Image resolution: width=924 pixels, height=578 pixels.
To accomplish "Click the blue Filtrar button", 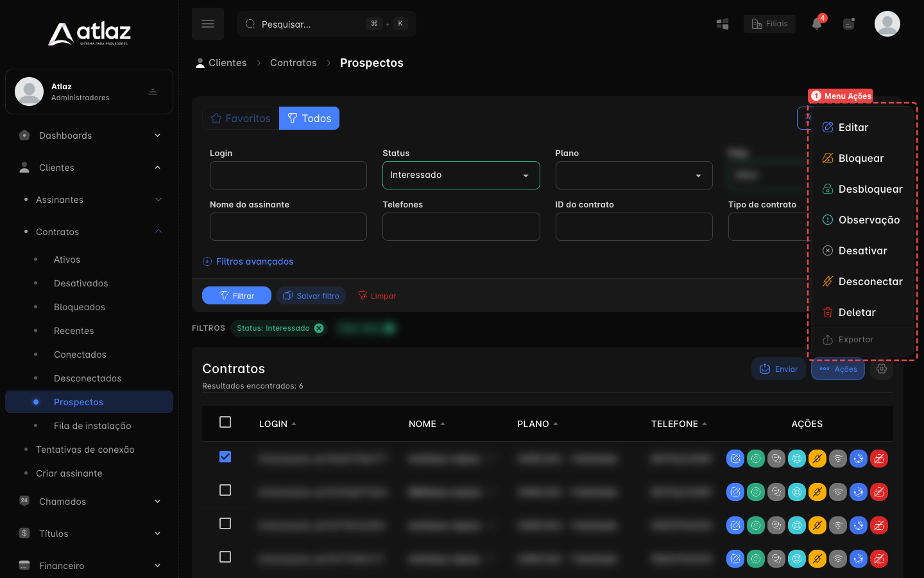I will (x=237, y=295).
